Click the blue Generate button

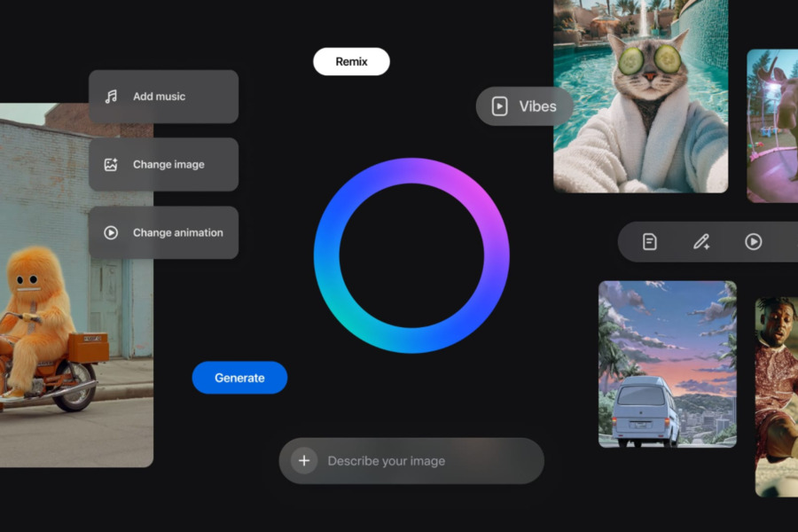(239, 378)
